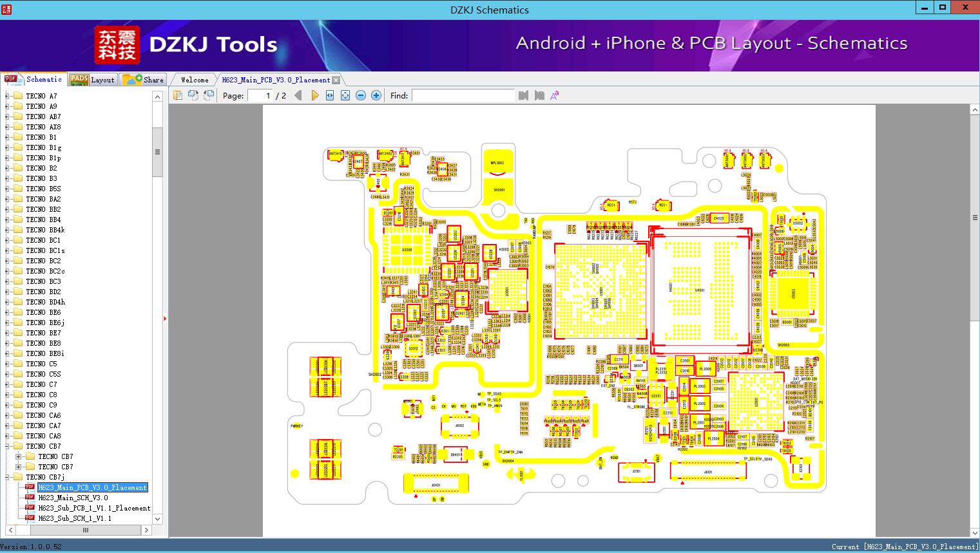Select the TECNO B1g tree item

pos(43,147)
